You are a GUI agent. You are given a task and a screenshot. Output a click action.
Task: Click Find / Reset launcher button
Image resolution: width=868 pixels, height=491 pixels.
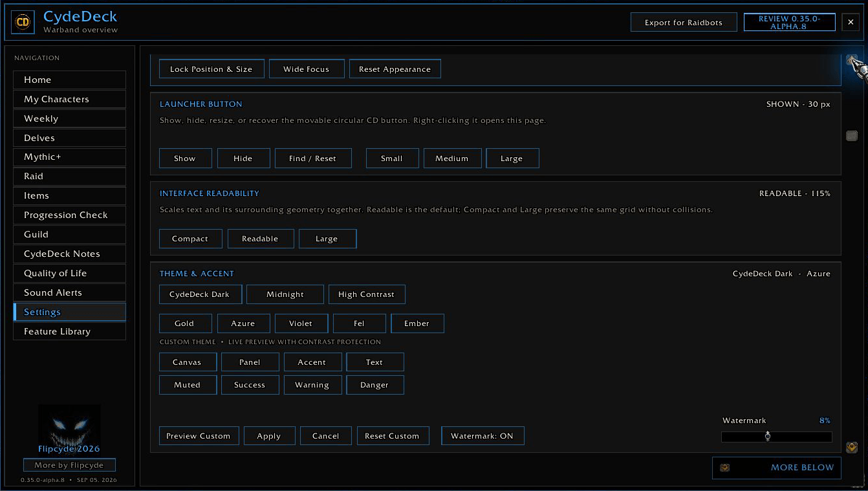(313, 158)
